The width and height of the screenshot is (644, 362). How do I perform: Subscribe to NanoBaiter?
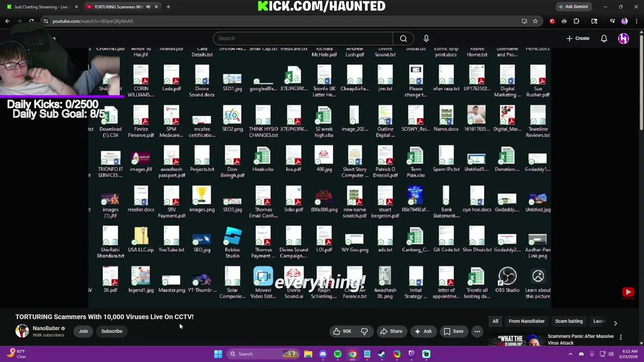pyautogui.click(x=112, y=331)
